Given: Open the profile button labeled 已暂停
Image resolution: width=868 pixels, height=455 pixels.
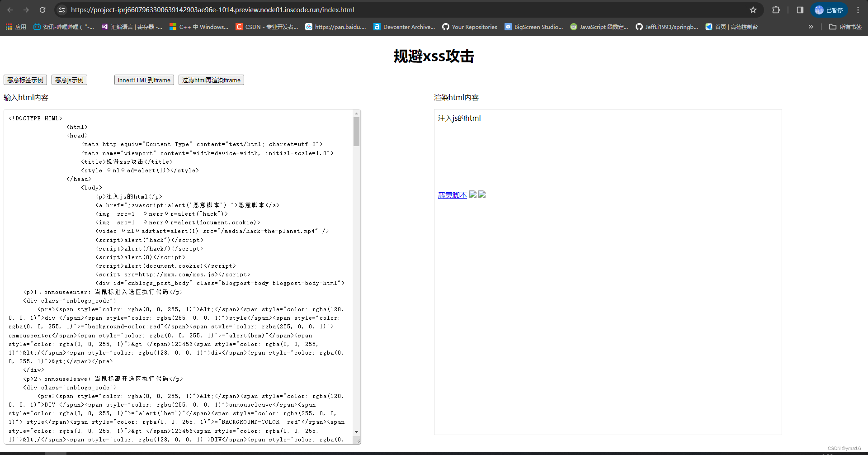Looking at the screenshot, I should pyautogui.click(x=829, y=10).
